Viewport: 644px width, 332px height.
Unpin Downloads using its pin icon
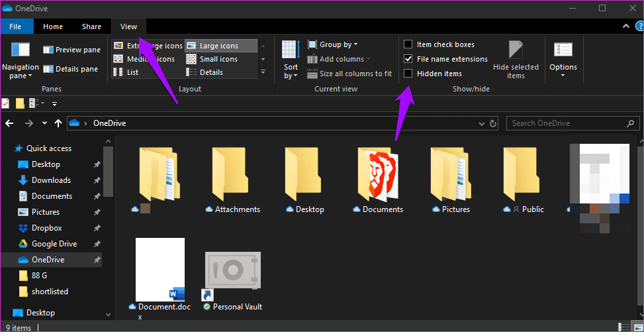pos(97,181)
